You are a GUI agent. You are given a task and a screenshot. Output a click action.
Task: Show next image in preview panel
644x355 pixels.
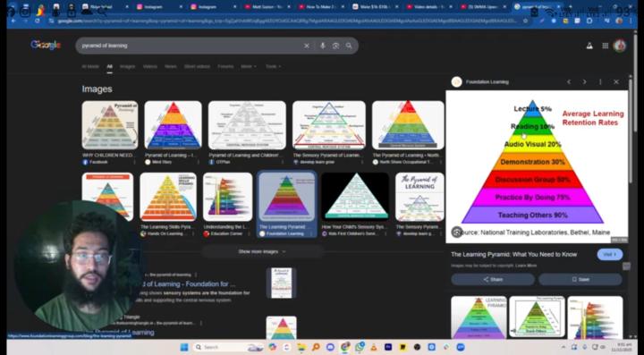[584, 82]
